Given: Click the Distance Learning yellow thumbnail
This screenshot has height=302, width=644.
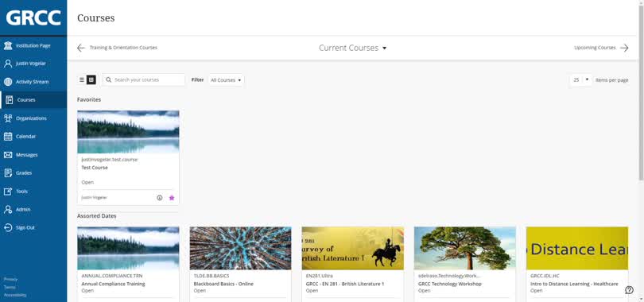Looking at the screenshot, I should tap(577, 248).
